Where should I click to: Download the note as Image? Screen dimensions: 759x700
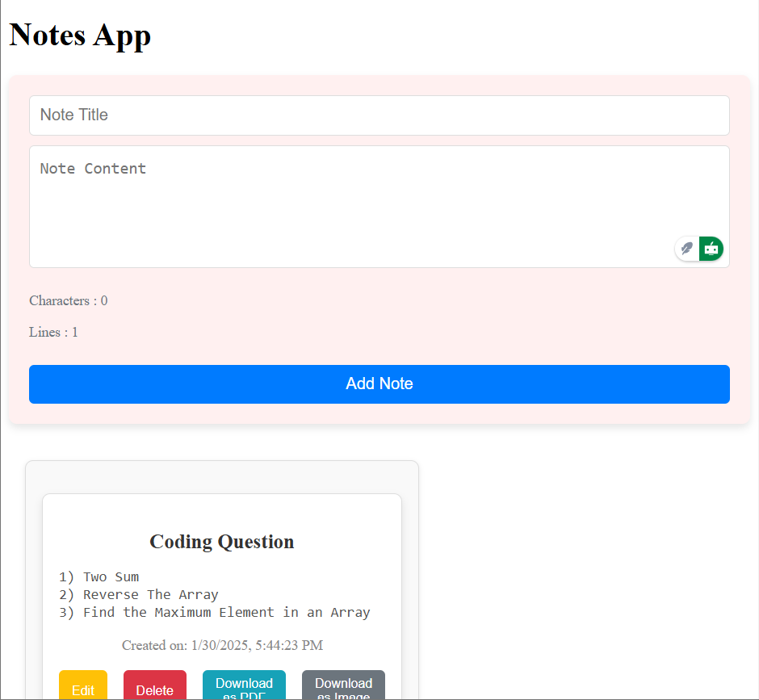[343, 686]
